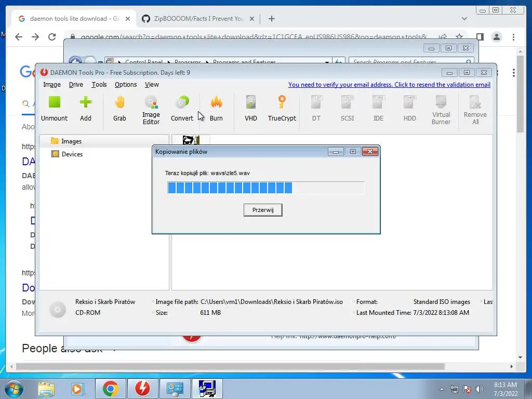Add an IDE virtual drive

(x=379, y=109)
